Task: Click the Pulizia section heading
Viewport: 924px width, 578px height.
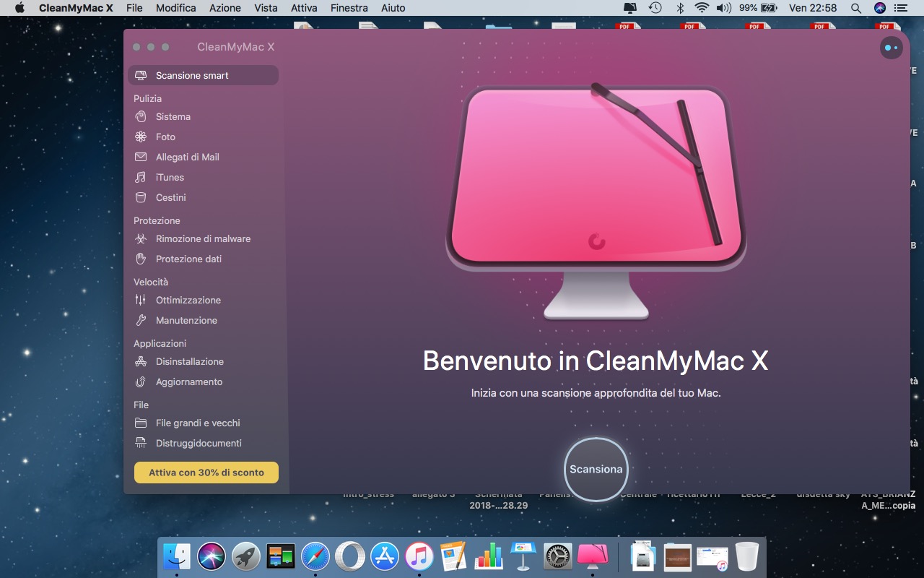Action: point(147,98)
